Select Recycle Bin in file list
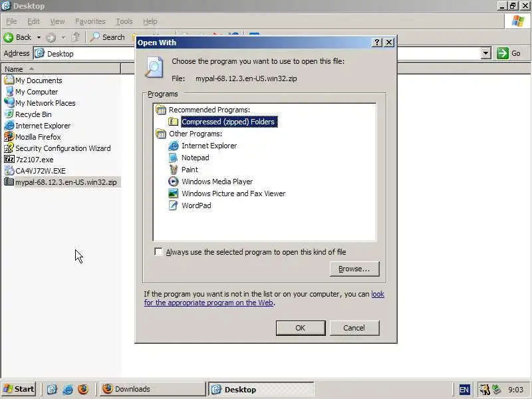 click(x=28, y=114)
